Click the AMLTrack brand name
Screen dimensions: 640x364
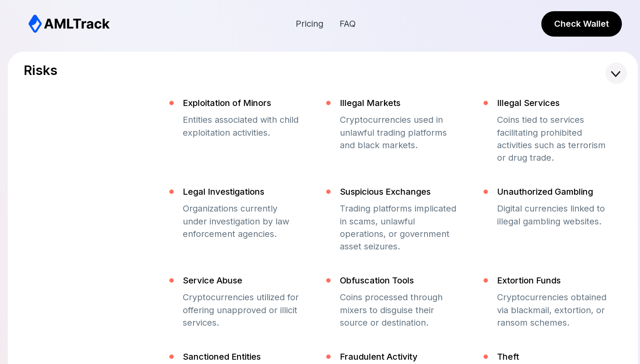click(x=77, y=24)
